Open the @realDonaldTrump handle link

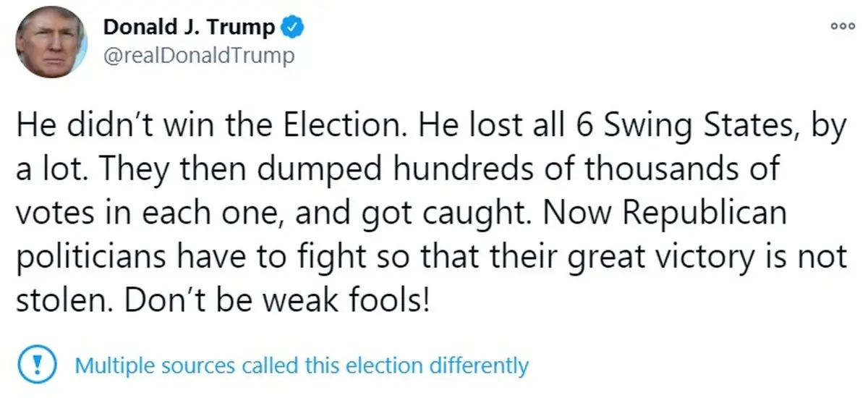pyautogui.click(x=200, y=56)
